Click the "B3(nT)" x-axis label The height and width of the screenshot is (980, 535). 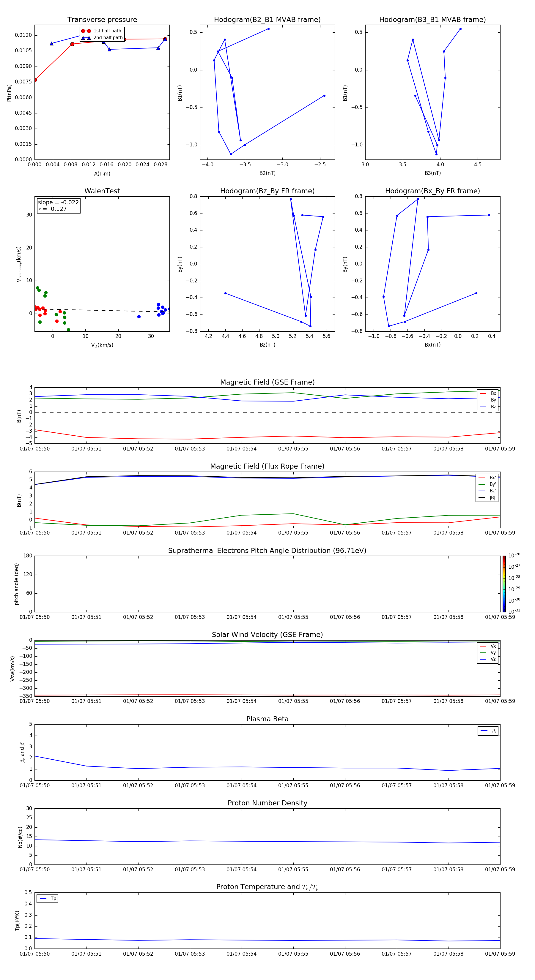click(432, 173)
